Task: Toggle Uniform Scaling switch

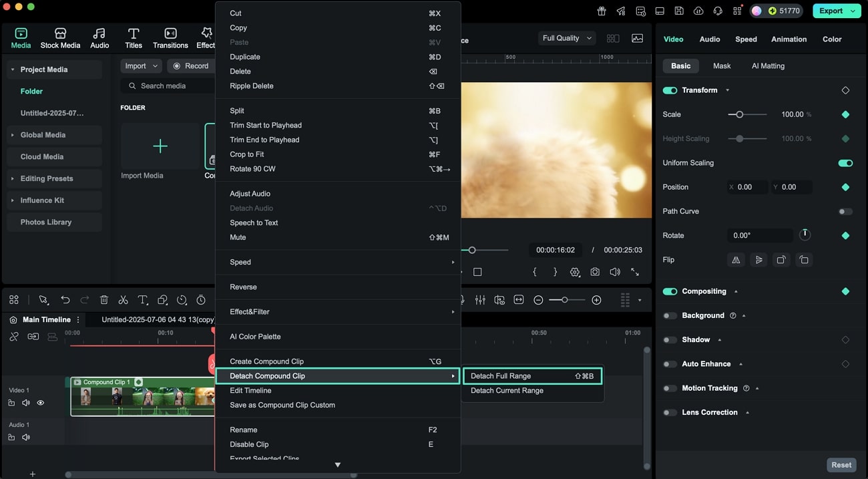Action: [845, 163]
